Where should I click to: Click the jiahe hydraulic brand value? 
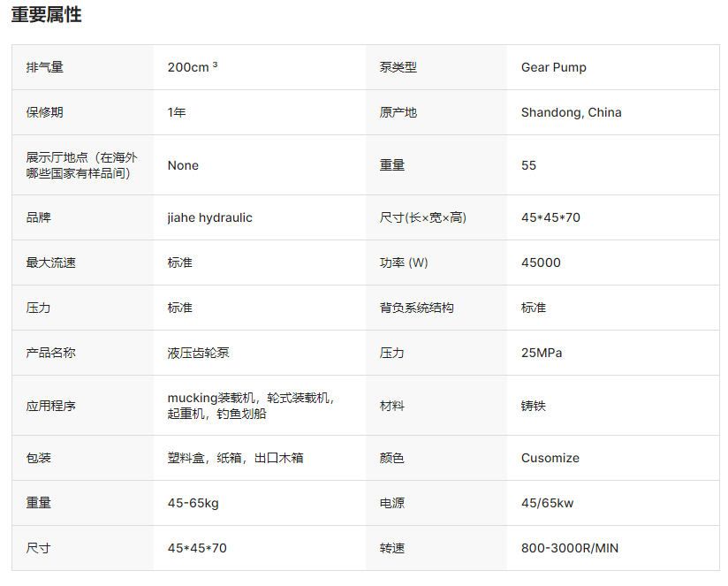pyautogui.click(x=209, y=217)
